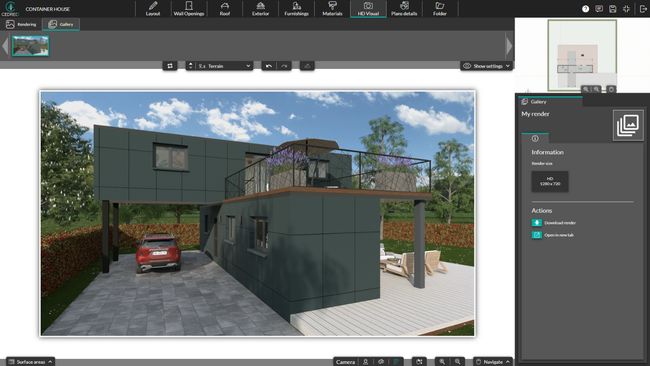Click the minimap recenter icon
Image resolution: width=650 pixels, height=366 pixels.
coord(611,89)
